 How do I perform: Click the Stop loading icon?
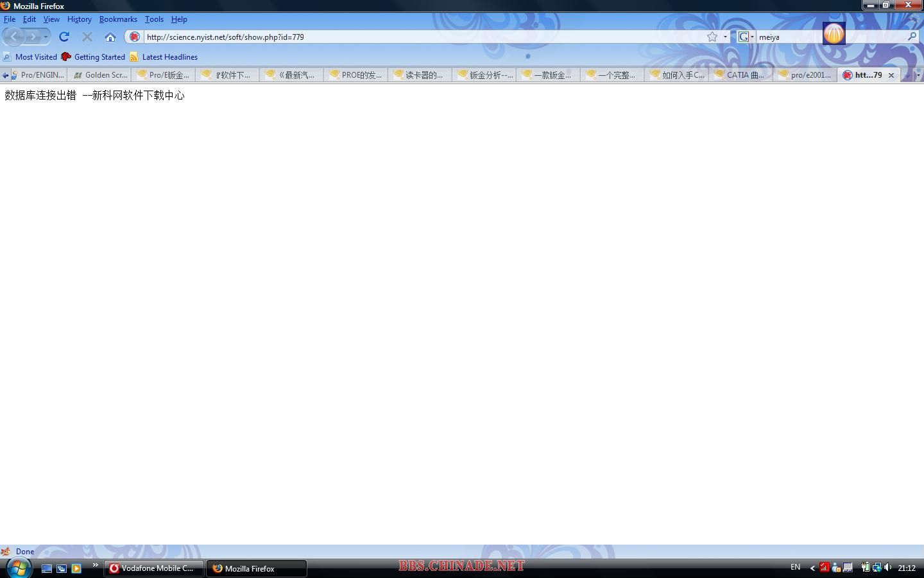tap(87, 37)
